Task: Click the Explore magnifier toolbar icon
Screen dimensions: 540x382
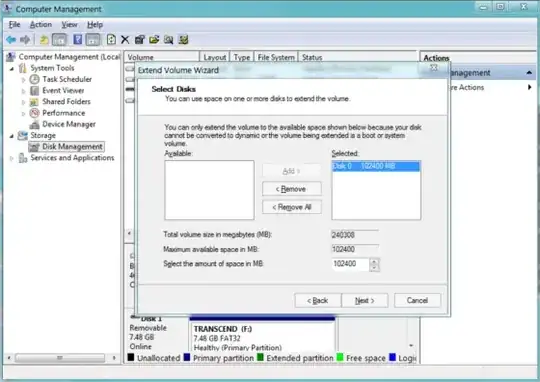Action: pyautogui.click(x=168, y=40)
